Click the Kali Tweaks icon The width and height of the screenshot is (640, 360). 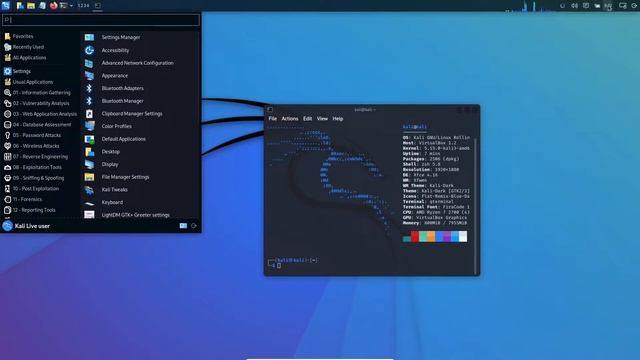pos(89,189)
